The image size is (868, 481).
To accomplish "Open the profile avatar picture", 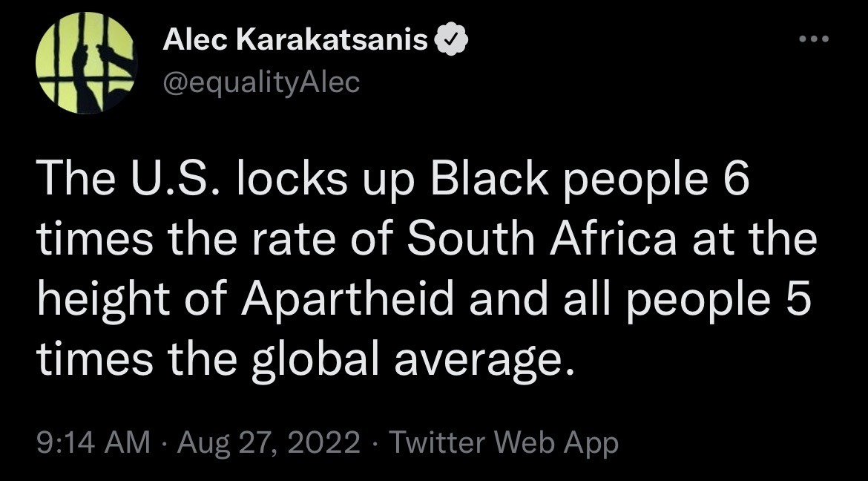I will pos(85,65).
